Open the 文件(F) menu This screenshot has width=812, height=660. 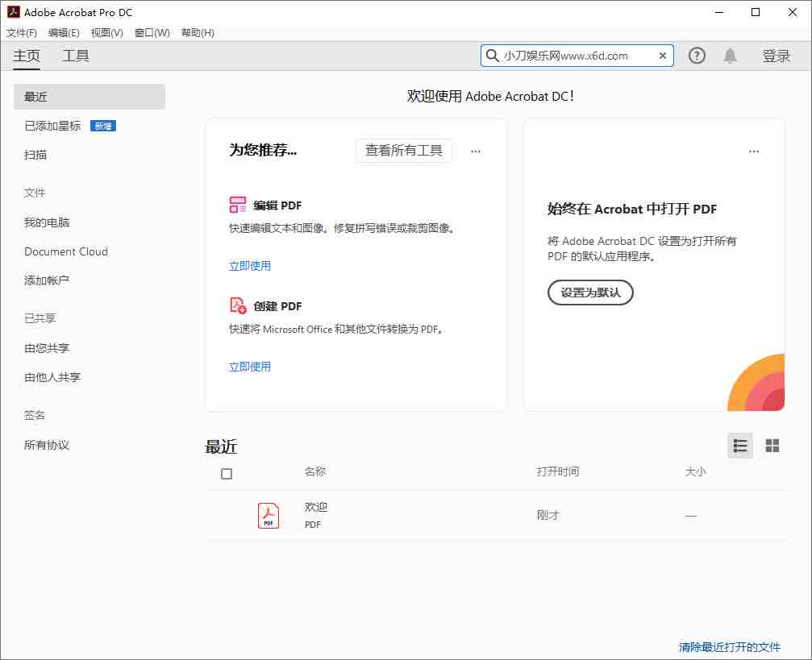[x=22, y=32]
